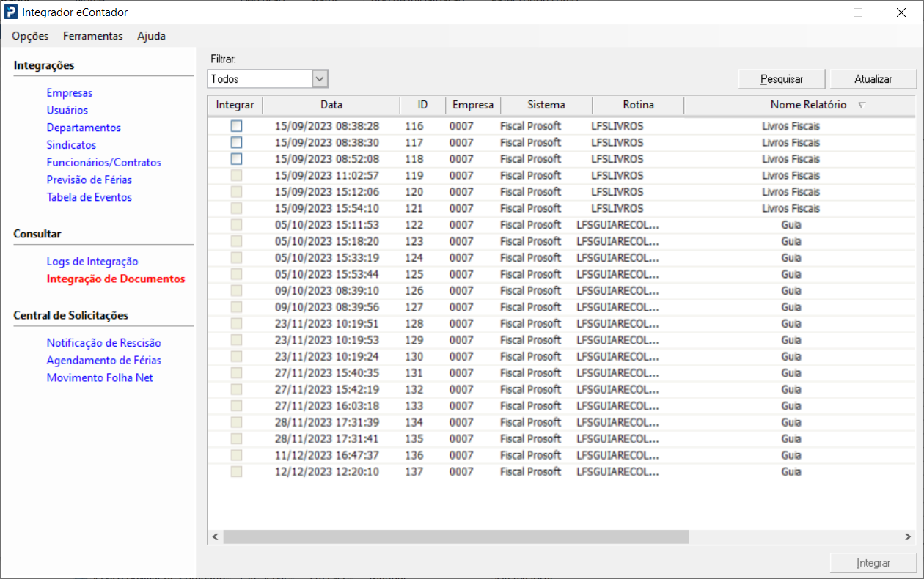
Task: Select Notificação de Rescisão link
Action: pyautogui.click(x=103, y=343)
